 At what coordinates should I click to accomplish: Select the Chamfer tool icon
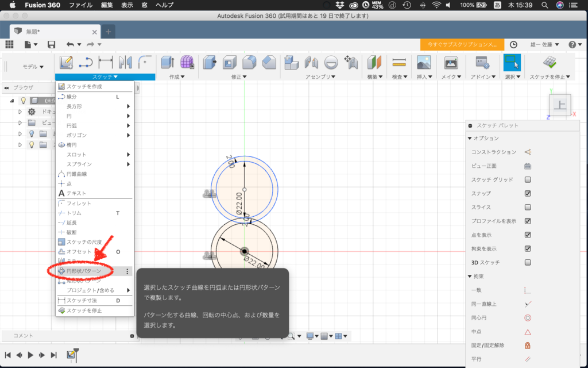tap(269, 62)
